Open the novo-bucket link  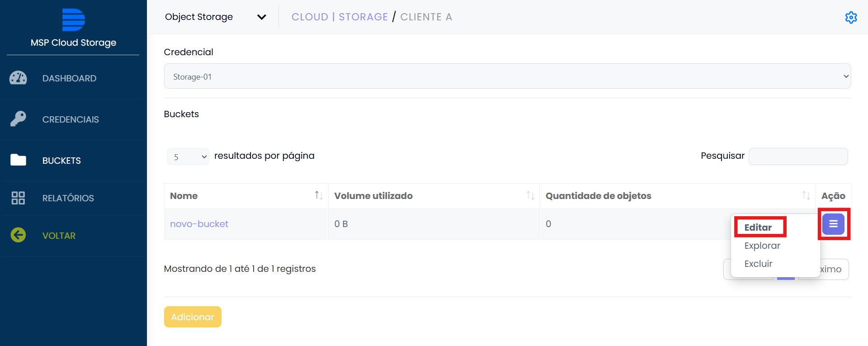[199, 224]
